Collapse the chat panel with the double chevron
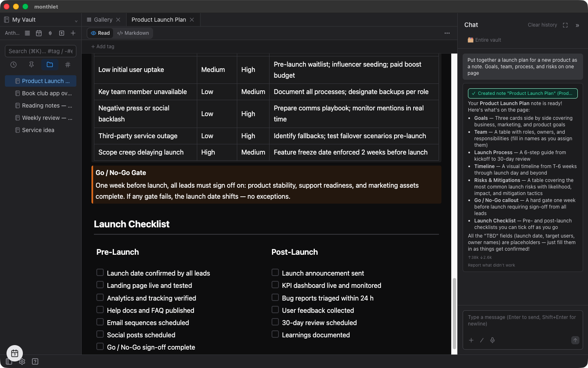588x368 pixels. (577, 25)
